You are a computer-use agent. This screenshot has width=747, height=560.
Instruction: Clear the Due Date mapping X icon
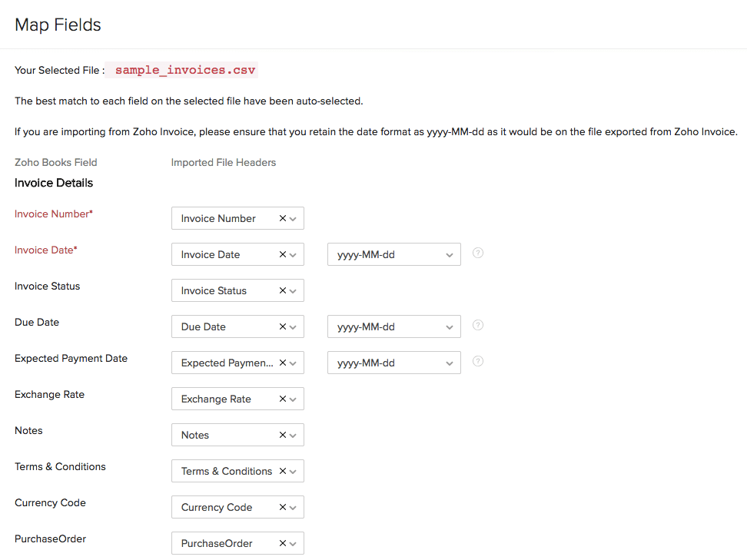[x=282, y=327]
